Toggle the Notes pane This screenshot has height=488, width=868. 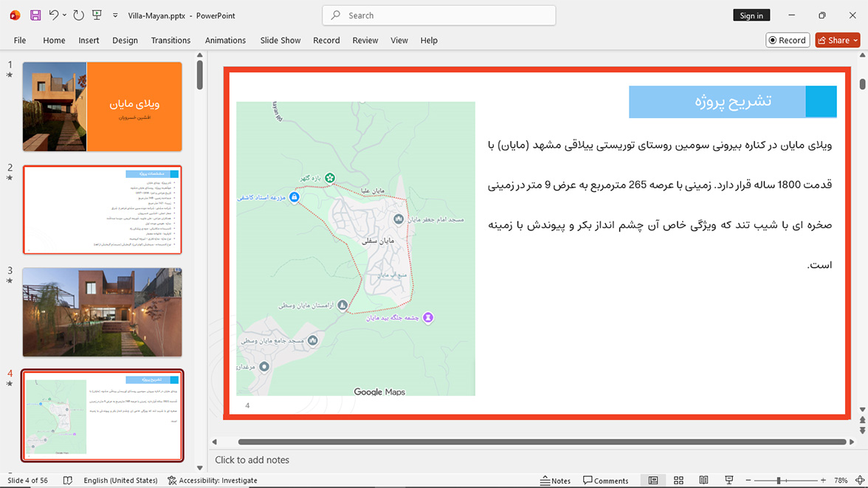(x=556, y=480)
